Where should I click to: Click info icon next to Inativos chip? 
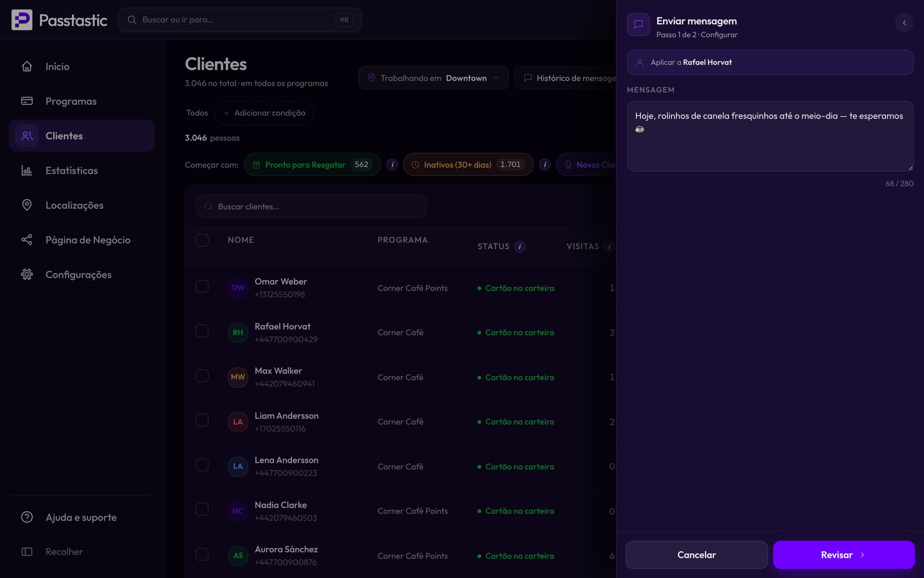point(545,164)
